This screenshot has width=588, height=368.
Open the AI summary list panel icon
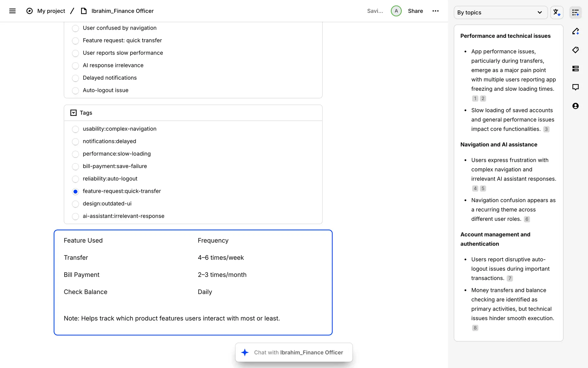click(x=575, y=13)
